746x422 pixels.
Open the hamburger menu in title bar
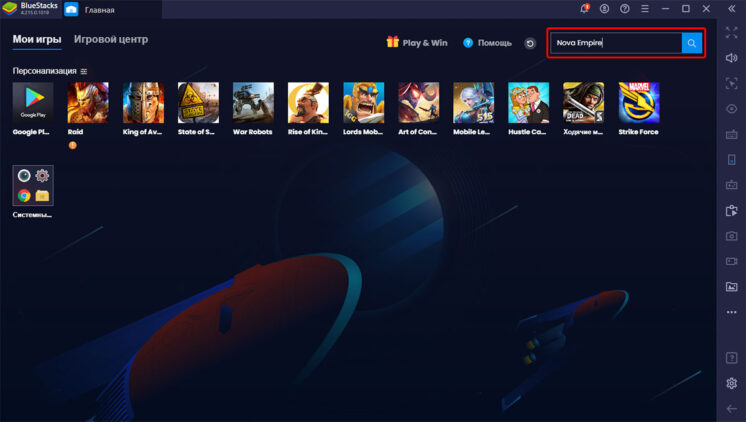coord(645,9)
